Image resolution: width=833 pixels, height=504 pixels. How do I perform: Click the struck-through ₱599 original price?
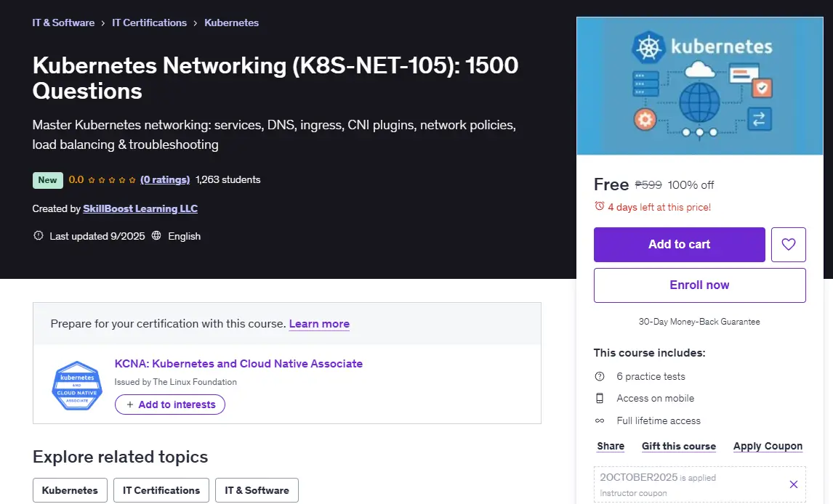(x=648, y=184)
